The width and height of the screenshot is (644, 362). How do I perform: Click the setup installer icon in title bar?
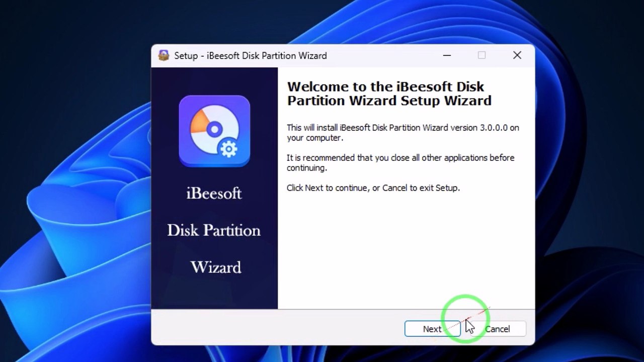click(164, 55)
